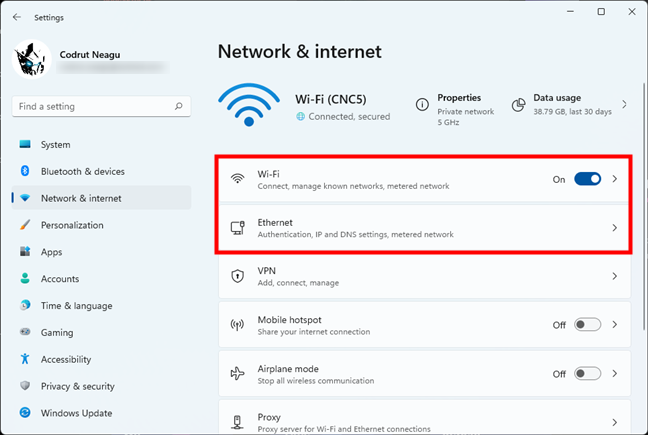Select Personalization in sidebar

[101, 225]
